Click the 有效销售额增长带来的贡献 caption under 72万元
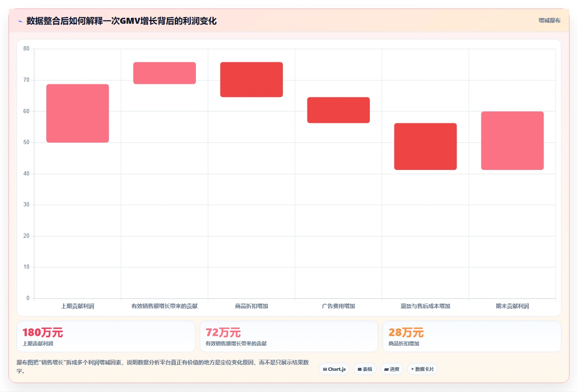Viewport: 578px width, 392px height. pos(236,344)
